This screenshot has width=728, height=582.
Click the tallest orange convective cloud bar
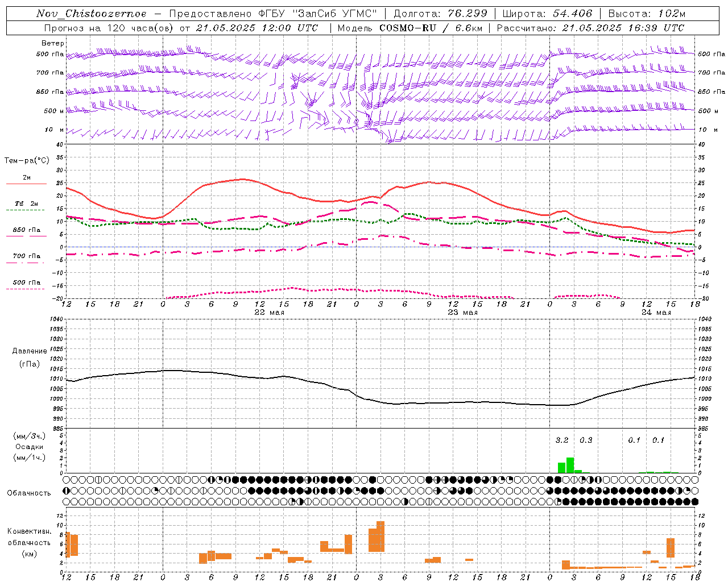380,537
